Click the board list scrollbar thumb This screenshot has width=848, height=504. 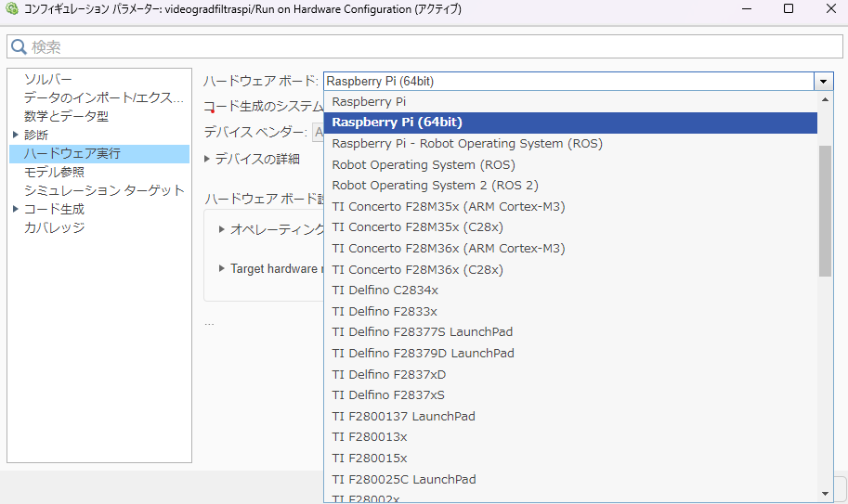[825, 212]
